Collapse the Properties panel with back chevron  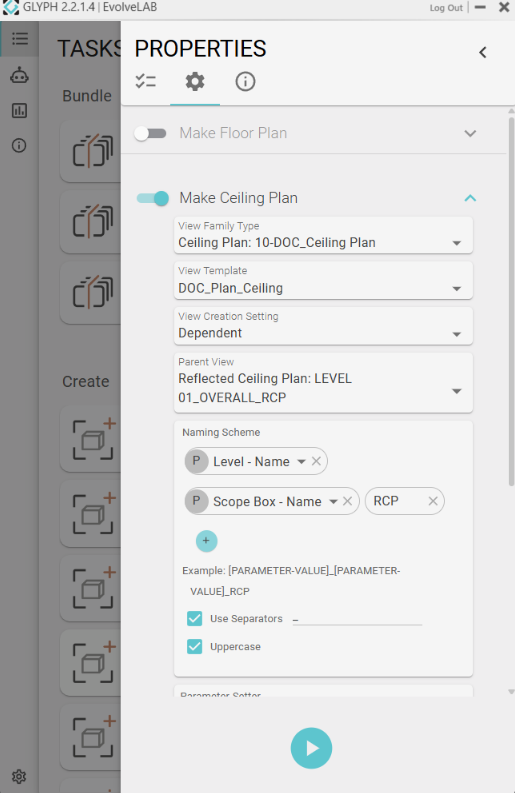point(483,52)
